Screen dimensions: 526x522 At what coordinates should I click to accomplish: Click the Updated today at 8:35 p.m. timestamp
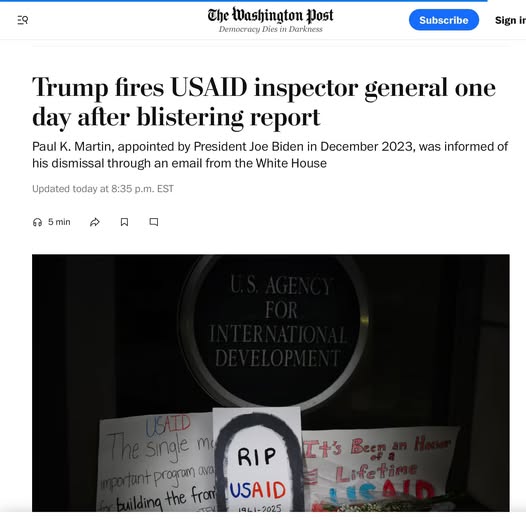click(103, 189)
